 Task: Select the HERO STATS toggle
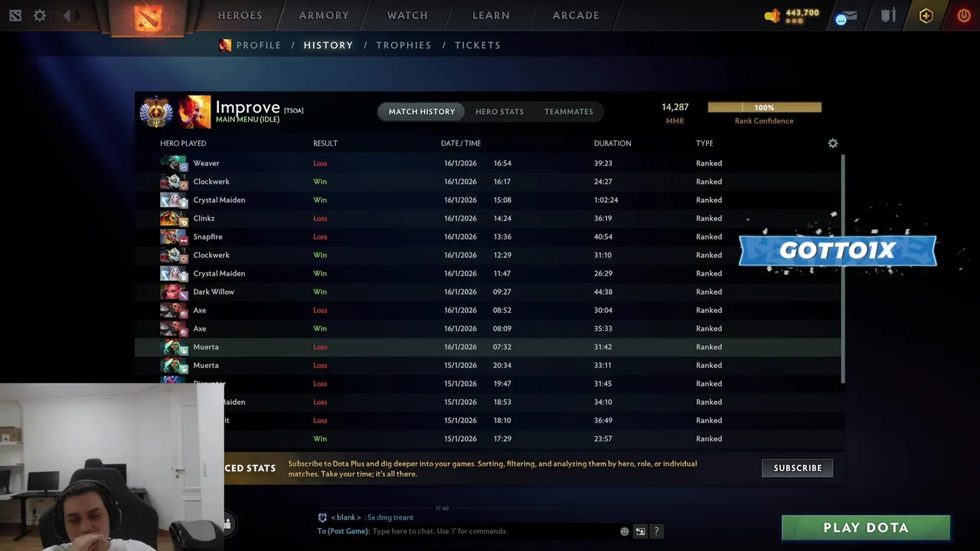pyautogui.click(x=499, y=112)
